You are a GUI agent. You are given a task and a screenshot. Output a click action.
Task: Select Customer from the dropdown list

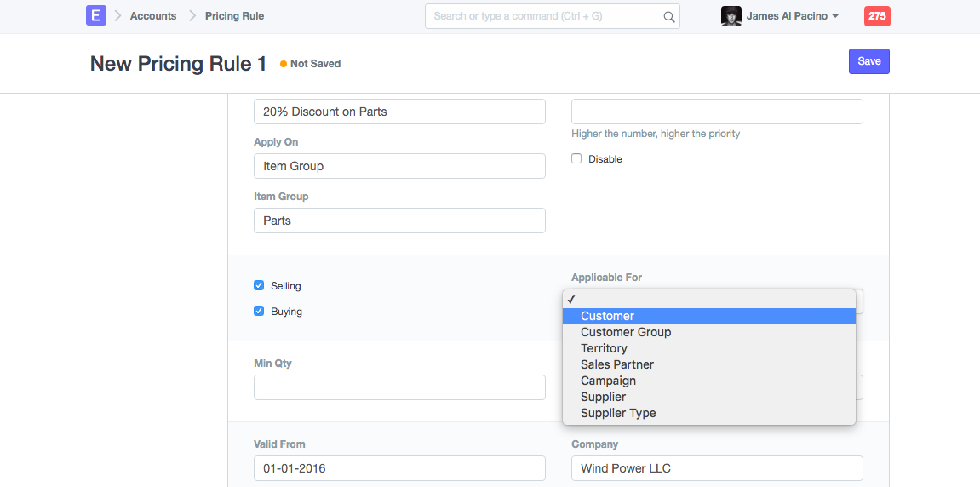[x=608, y=316]
